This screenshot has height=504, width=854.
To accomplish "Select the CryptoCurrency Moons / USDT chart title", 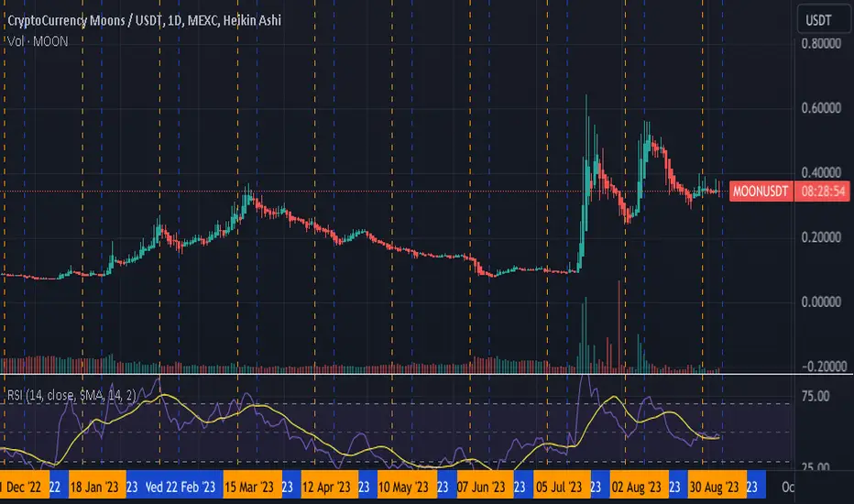I will (145, 21).
